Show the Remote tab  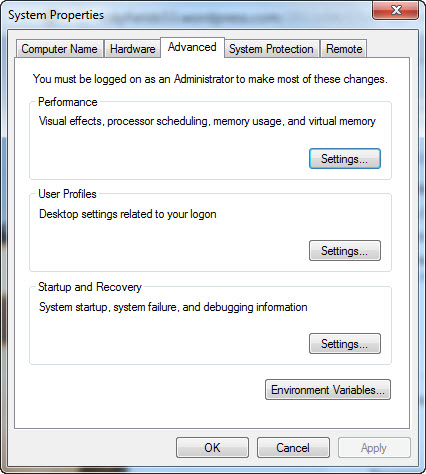point(344,49)
